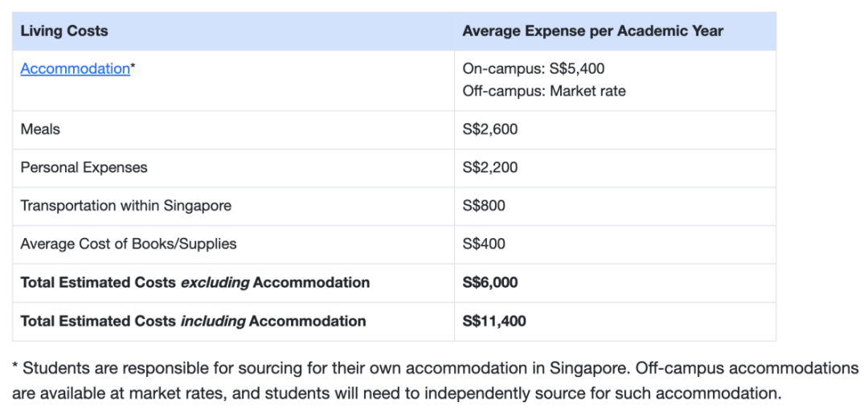Click the Off-campus: Market rate text
This screenshot has width=868, height=410.
[544, 91]
